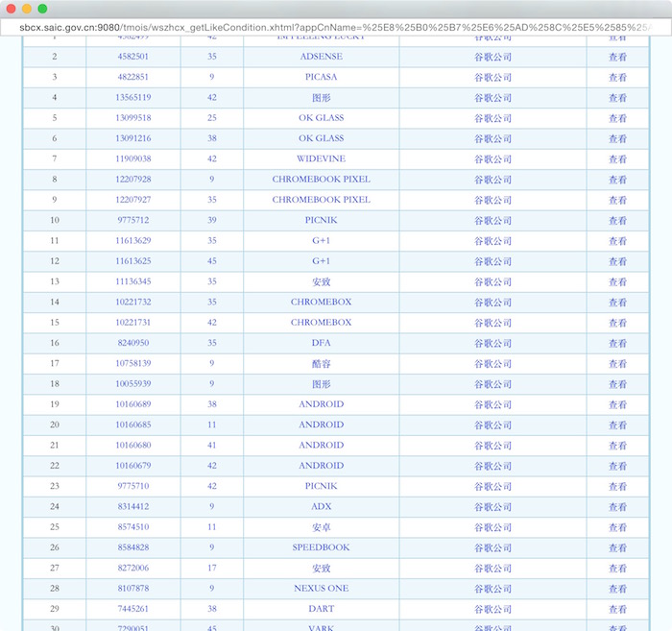
Task: Click 查看 in the ADSENSE row
Action: (x=617, y=57)
